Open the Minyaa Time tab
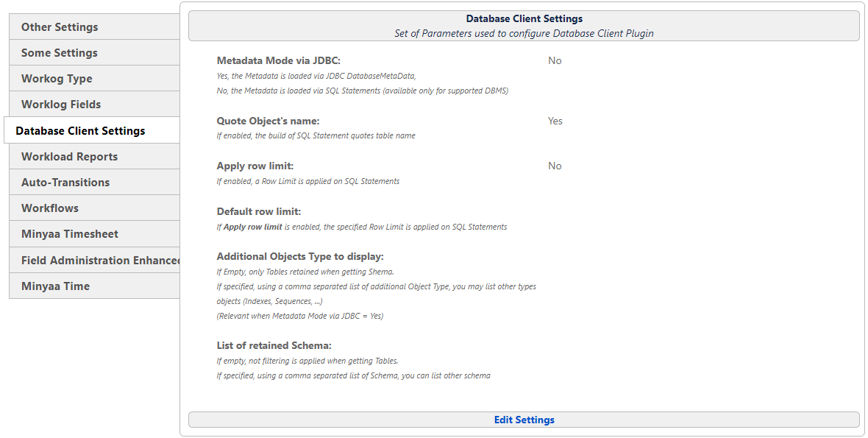 pyautogui.click(x=55, y=286)
